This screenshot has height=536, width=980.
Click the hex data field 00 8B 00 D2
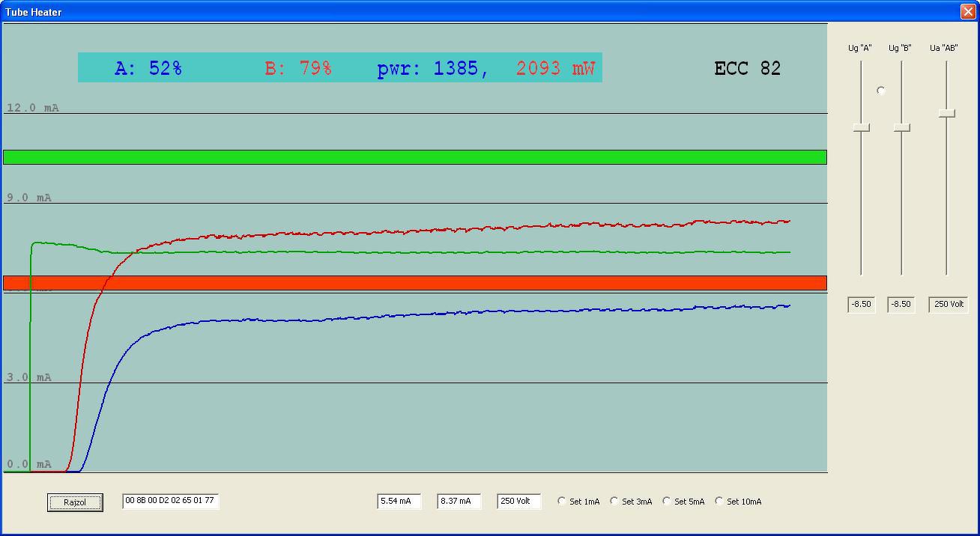point(171,501)
